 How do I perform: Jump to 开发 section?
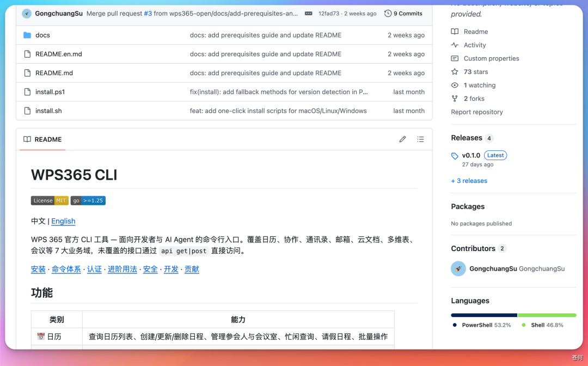[171, 269]
